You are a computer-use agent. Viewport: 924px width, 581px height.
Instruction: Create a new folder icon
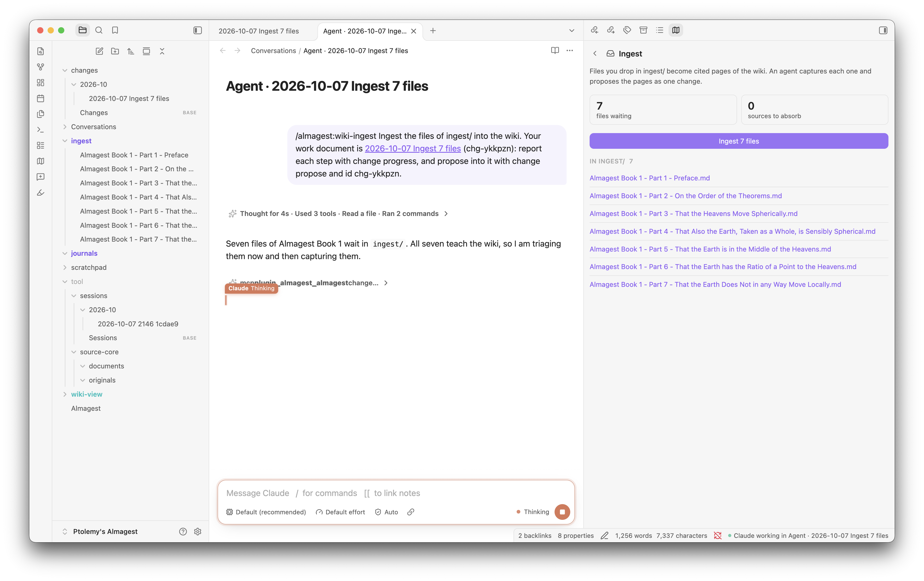click(115, 51)
